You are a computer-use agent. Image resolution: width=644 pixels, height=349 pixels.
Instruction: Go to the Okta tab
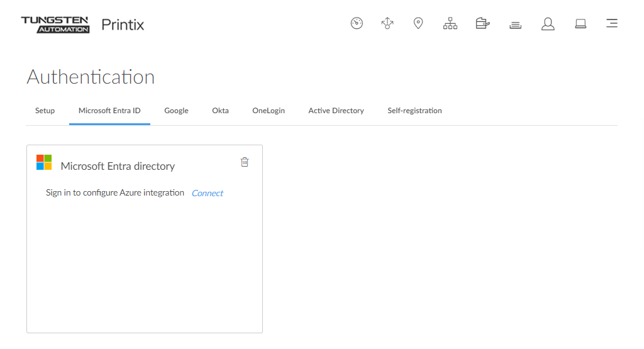pyautogui.click(x=220, y=111)
